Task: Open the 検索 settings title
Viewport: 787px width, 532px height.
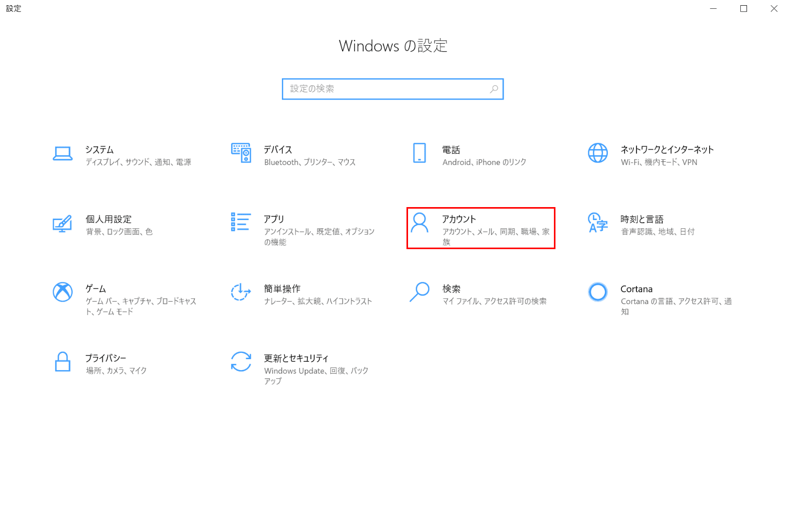Action: click(452, 289)
